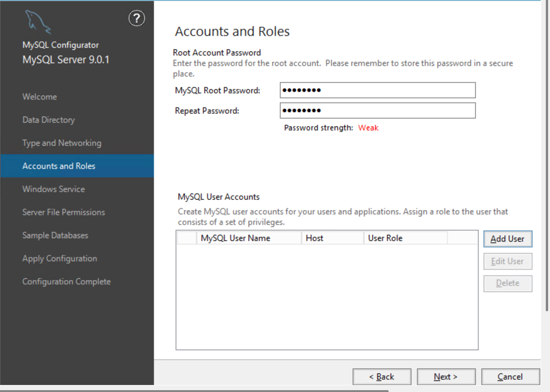Click the MySQL Server 9.0.1 title
550x392 pixels.
tap(66, 60)
